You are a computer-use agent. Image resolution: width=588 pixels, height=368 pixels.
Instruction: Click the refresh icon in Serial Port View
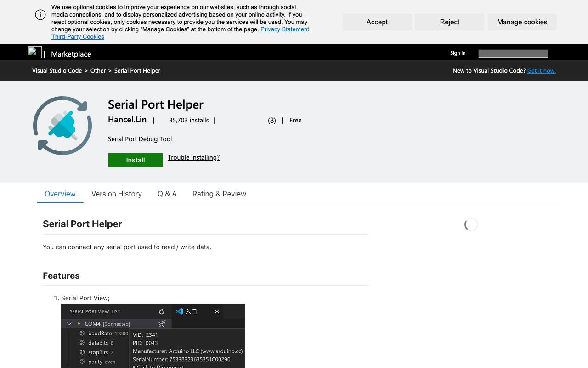(161, 311)
